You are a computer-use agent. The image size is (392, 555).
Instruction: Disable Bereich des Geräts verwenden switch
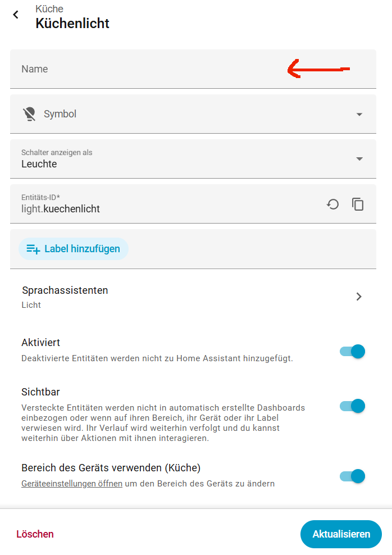[352, 476]
